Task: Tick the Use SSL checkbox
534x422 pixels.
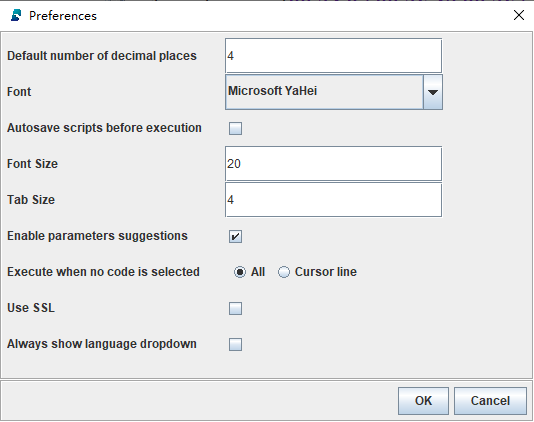Action: (235, 308)
